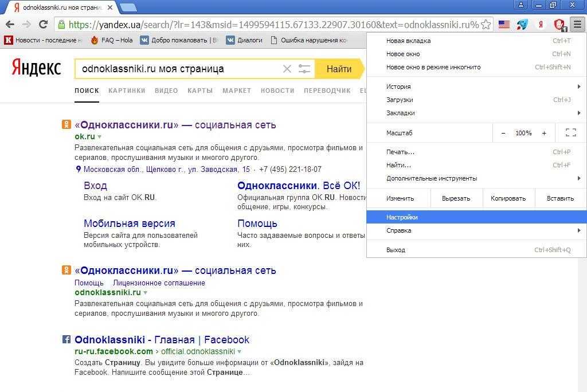The width and height of the screenshot is (587, 392).
Task: Click the back navigation arrow
Action: click(10, 25)
